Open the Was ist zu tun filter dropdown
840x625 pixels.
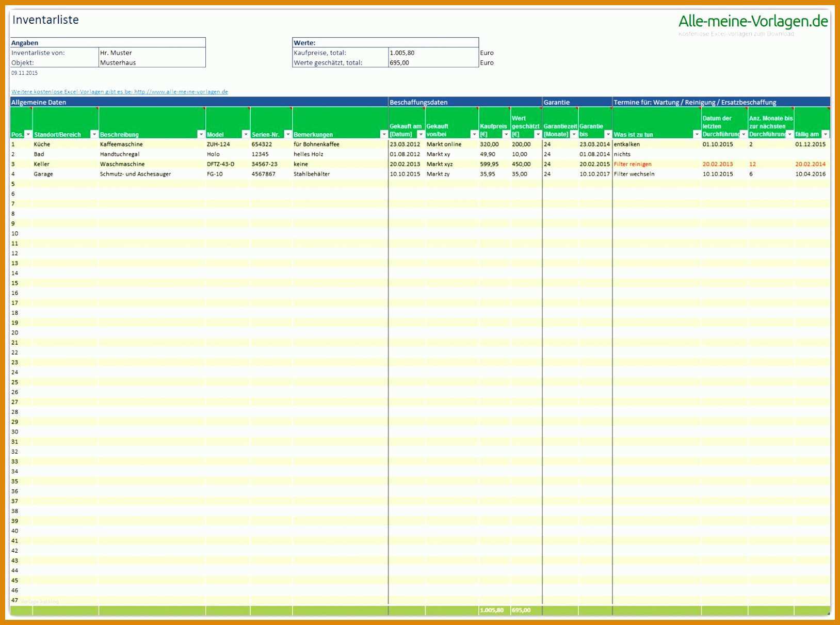click(x=697, y=134)
